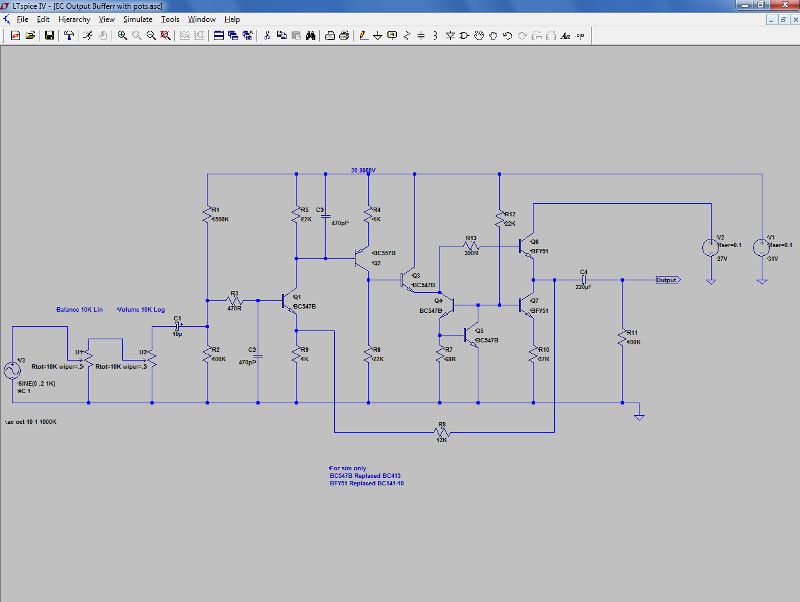This screenshot has width=800, height=602.
Task: Click the R8 feedback resistor label
Action: click(442, 424)
